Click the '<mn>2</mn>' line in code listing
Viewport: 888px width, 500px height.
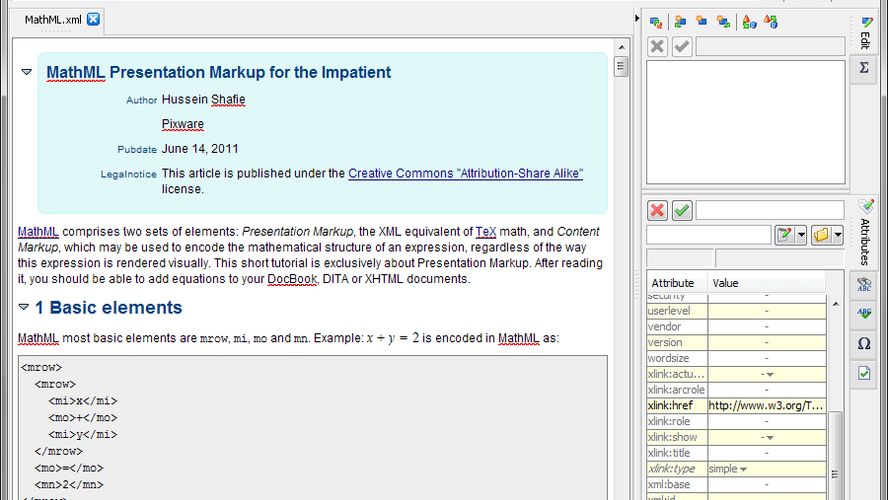[69, 485]
